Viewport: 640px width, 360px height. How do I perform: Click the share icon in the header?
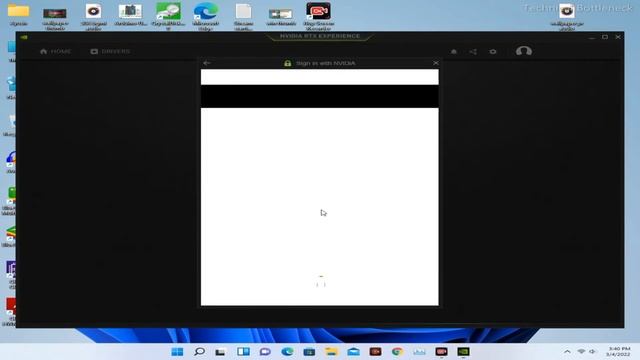point(473,51)
